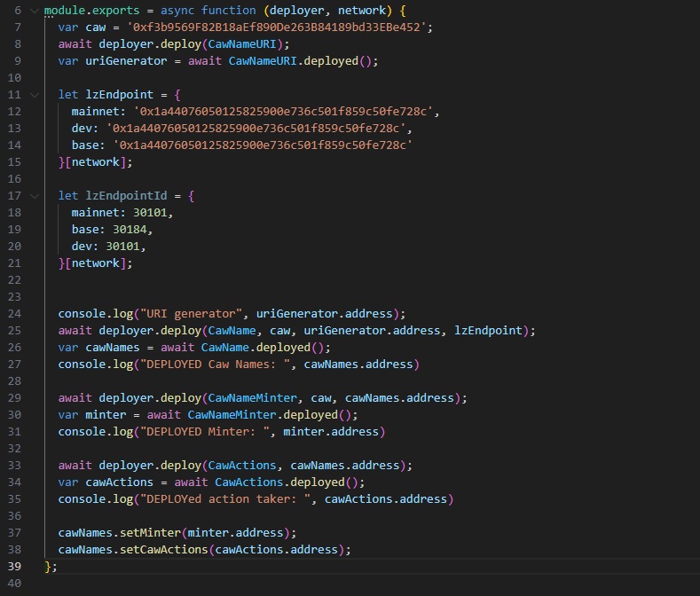
Task: Click the setMinter method call on line 37
Action: click(x=150, y=533)
